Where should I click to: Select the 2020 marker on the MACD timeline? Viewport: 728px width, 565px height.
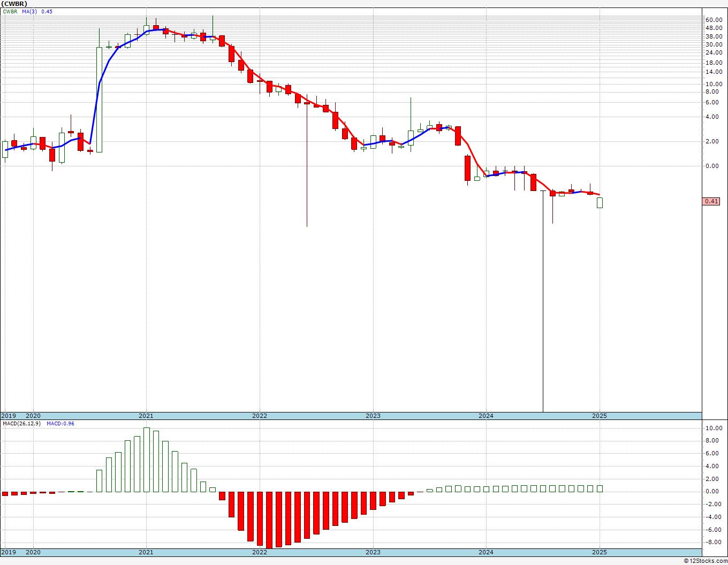tap(33, 552)
